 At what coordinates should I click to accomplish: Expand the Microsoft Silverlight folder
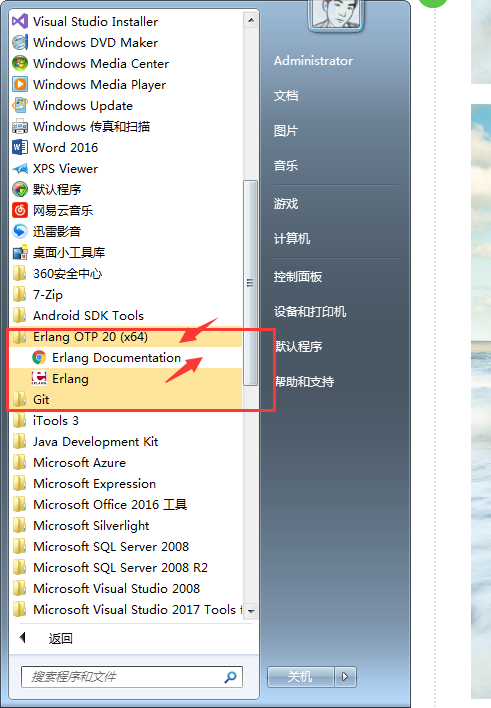[x=125, y=526]
